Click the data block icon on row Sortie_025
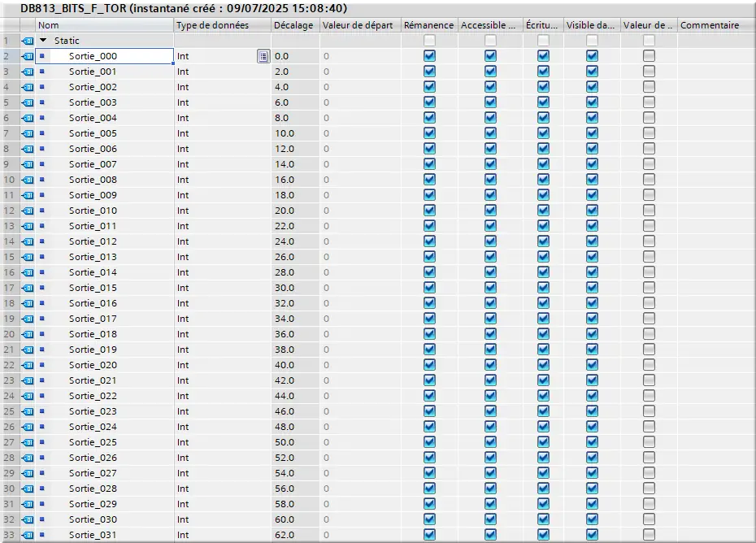Screen dimensions: 756x543 (x=28, y=442)
